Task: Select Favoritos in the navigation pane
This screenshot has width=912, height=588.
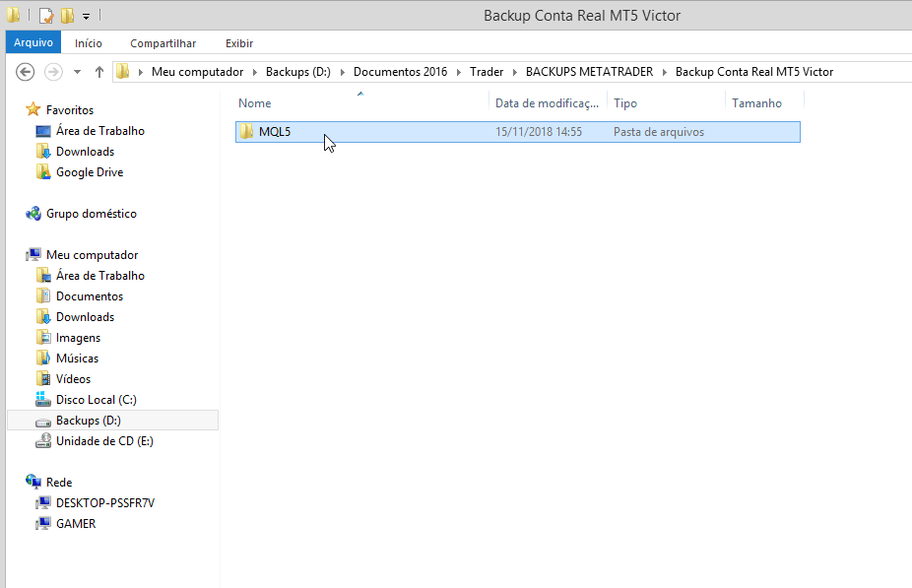Action: (x=70, y=110)
